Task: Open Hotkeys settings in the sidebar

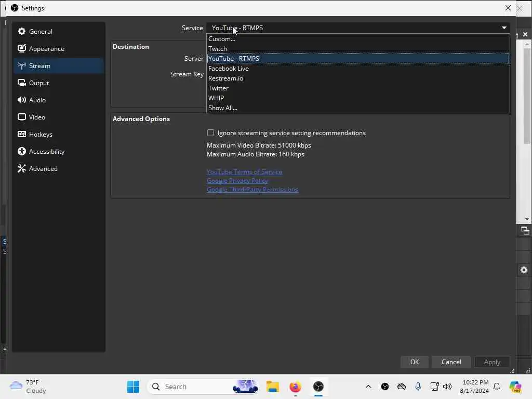Action: point(59,135)
